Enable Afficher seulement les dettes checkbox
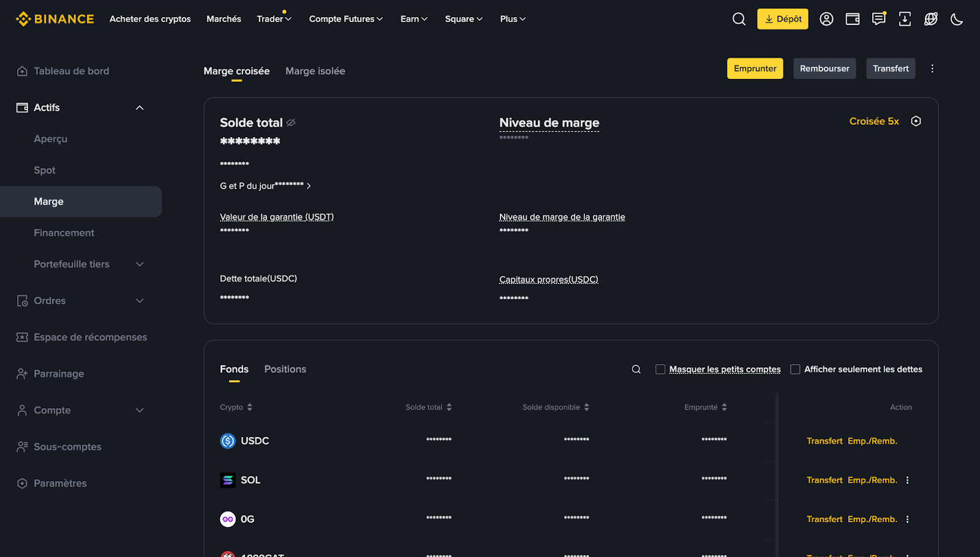 (x=795, y=369)
